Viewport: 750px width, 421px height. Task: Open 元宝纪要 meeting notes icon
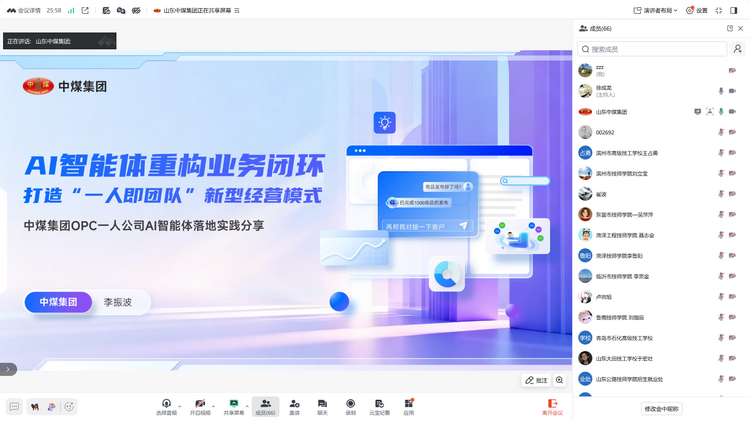pyautogui.click(x=379, y=407)
